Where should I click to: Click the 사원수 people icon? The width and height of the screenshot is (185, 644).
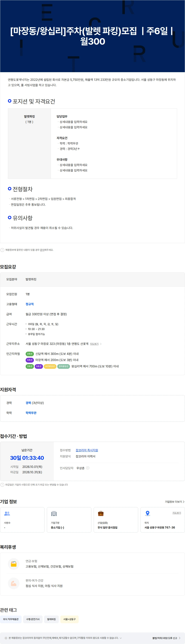pyautogui.click(x=7, y=514)
